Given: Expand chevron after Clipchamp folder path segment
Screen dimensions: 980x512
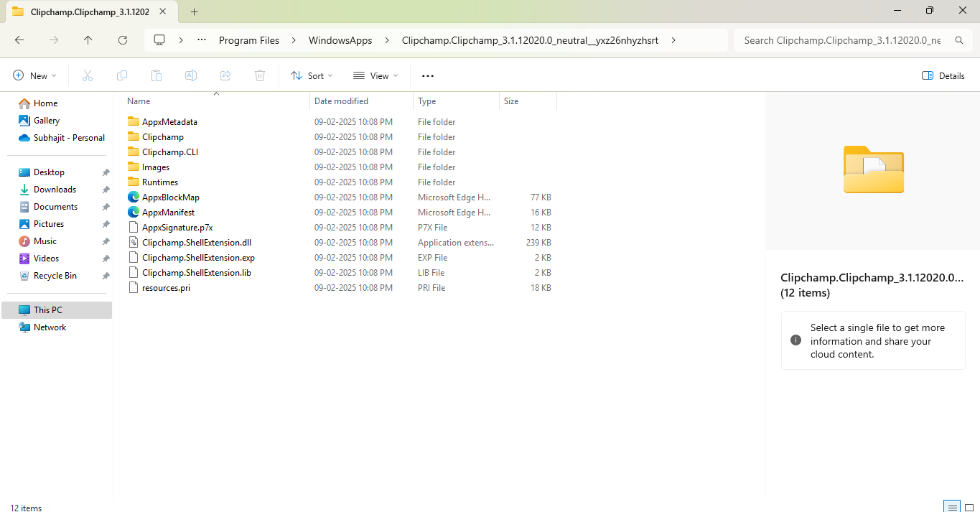Looking at the screenshot, I should [x=673, y=40].
